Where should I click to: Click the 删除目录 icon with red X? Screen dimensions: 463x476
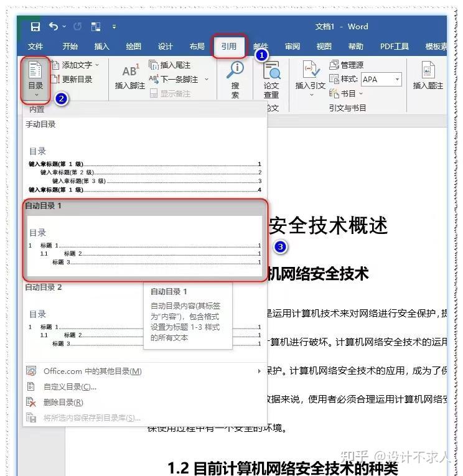tap(31, 402)
